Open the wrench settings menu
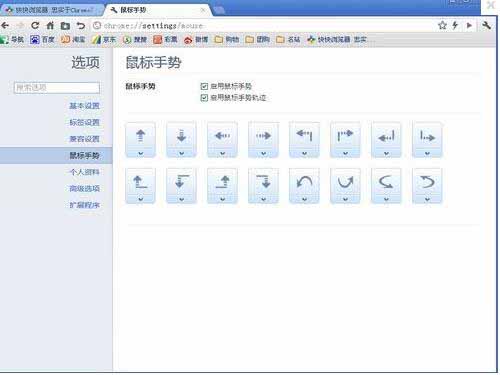Image resolution: width=500 pixels, height=375 pixels. (486, 25)
